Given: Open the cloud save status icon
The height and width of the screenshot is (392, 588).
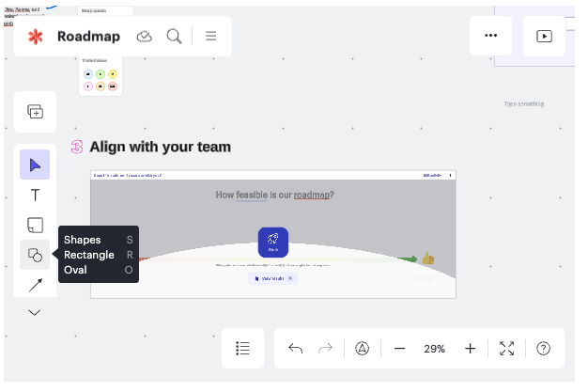Looking at the screenshot, I should (x=144, y=37).
